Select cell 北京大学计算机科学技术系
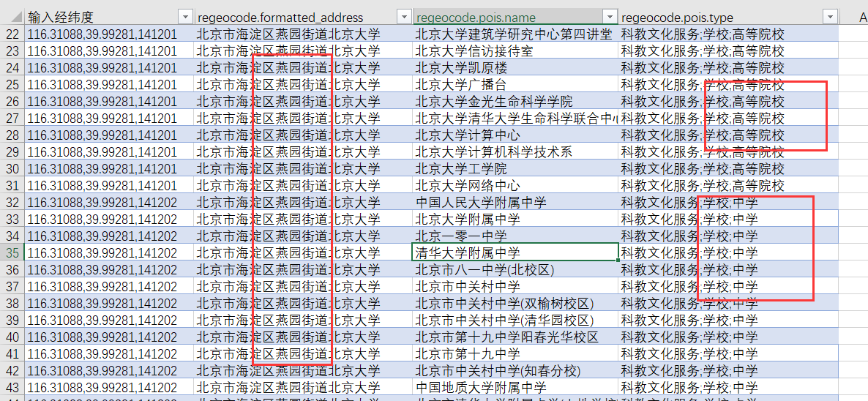 point(516,151)
